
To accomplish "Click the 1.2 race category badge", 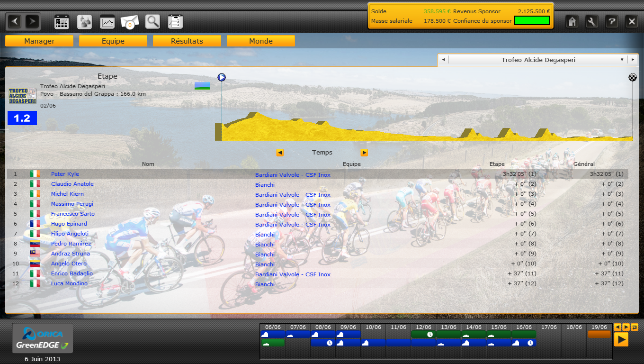I will tap(22, 118).
